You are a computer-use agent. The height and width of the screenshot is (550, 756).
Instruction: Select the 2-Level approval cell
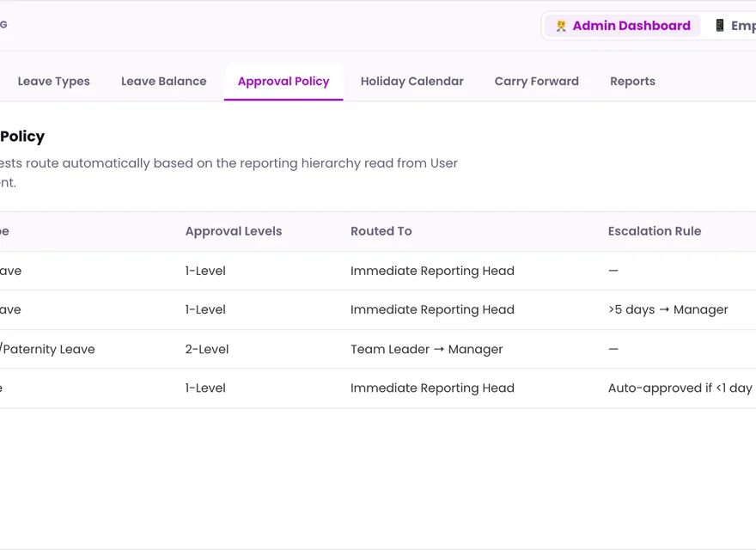(x=207, y=349)
